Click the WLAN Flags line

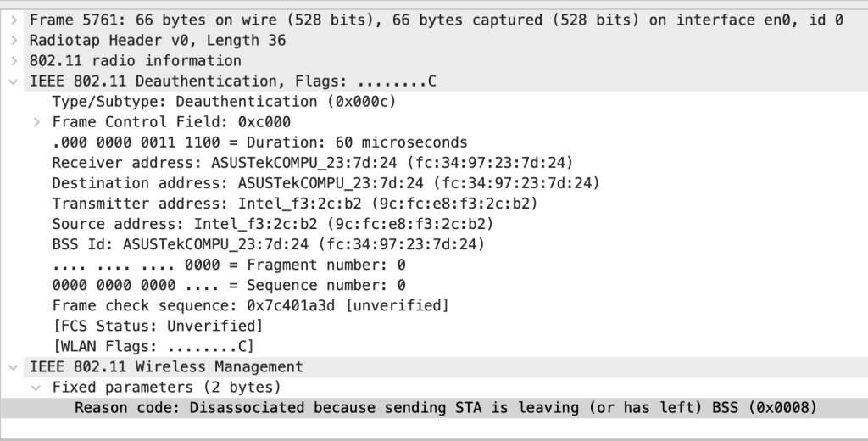(153, 346)
